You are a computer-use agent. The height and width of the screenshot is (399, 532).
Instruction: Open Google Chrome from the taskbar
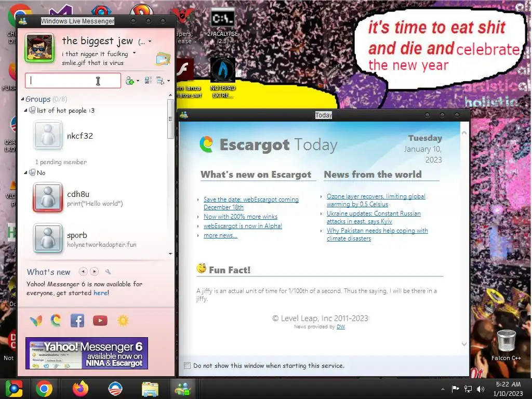44,389
